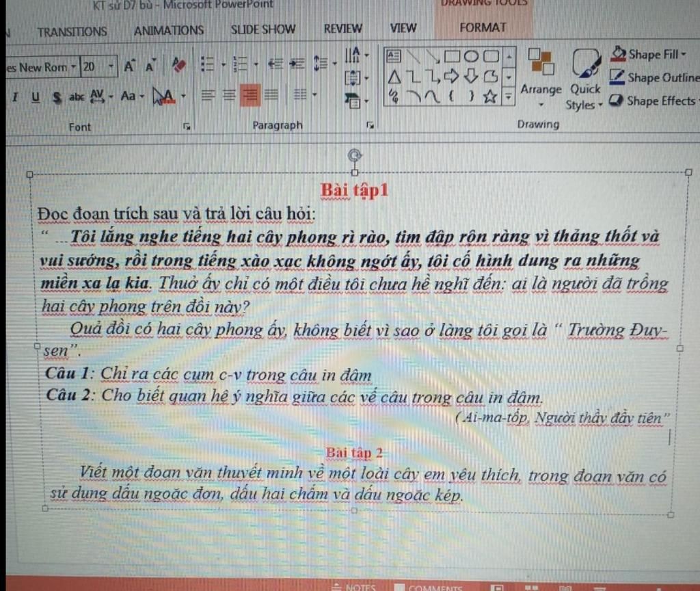
Task: Click the "Bài tập1" heading text
Action: (355, 190)
